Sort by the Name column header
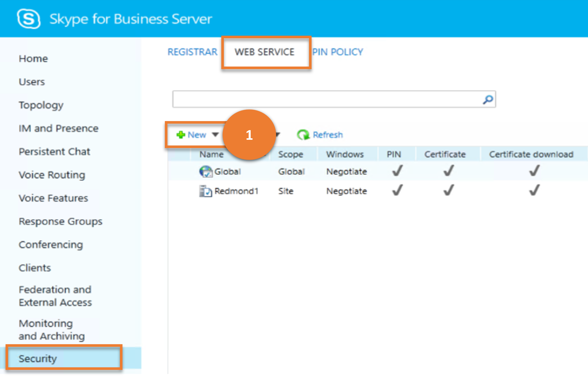 (x=211, y=154)
